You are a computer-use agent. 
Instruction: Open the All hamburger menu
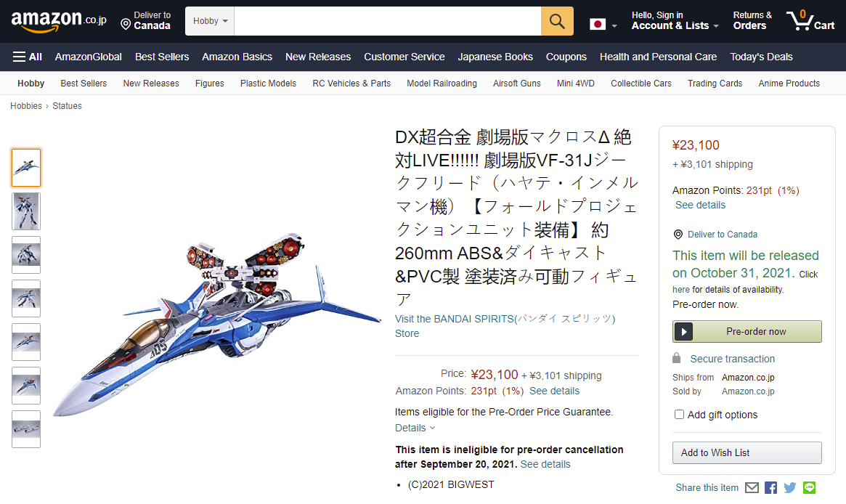(27, 57)
